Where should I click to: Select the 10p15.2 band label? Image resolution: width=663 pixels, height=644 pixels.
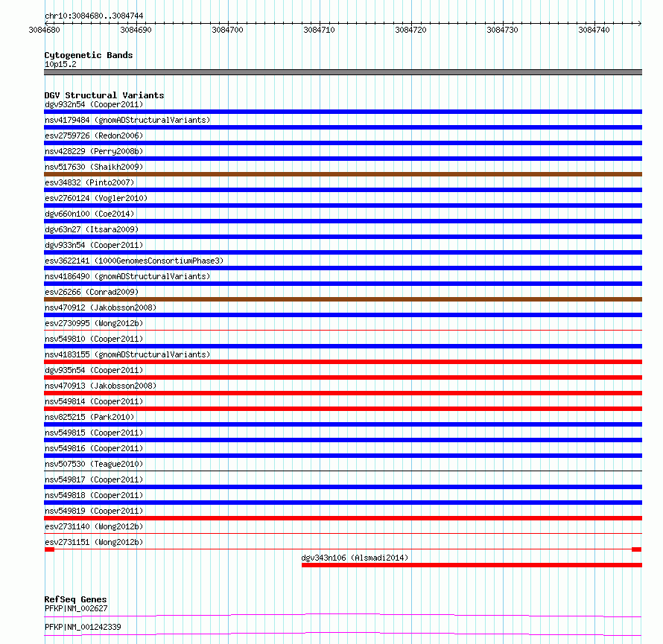point(60,64)
